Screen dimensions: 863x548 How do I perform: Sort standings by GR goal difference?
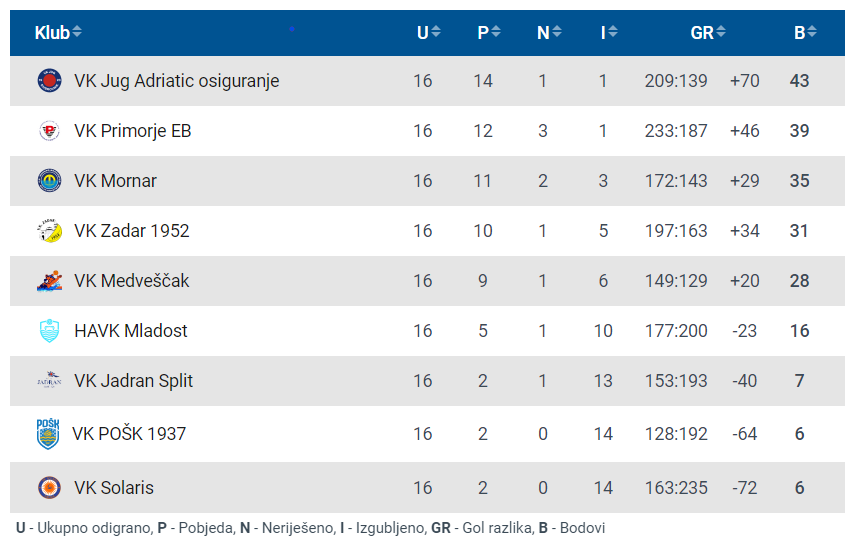pyautogui.click(x=707, y=33)
